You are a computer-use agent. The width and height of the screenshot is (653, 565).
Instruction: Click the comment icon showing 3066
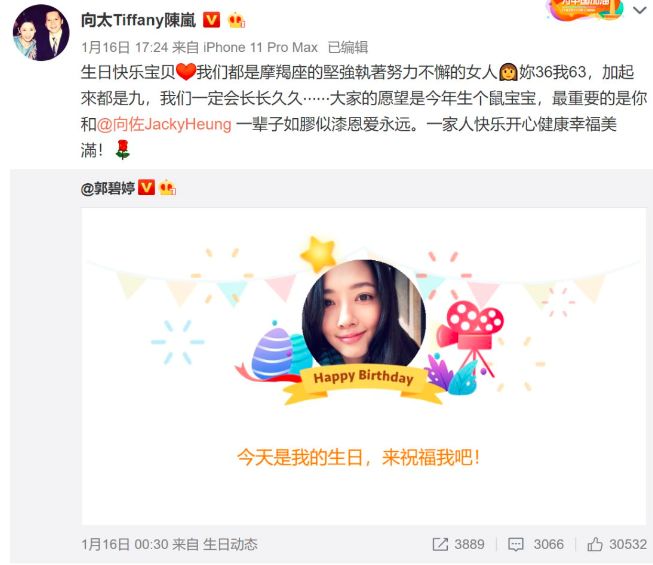536,544
